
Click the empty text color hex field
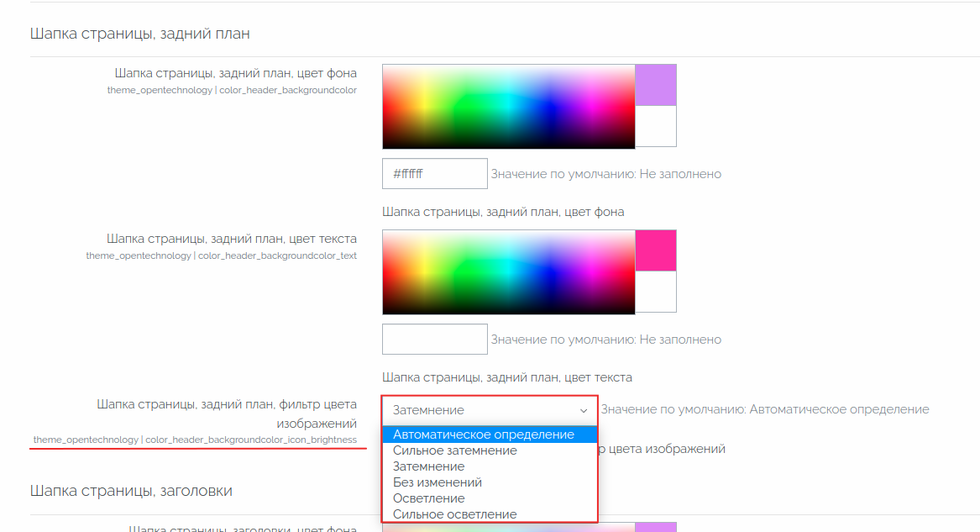click(435, 340)
